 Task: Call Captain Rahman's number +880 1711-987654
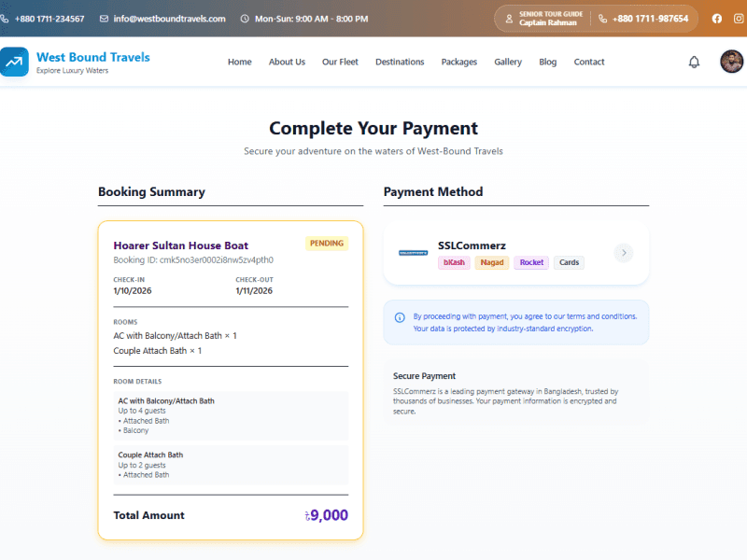(x=650, y=19)
